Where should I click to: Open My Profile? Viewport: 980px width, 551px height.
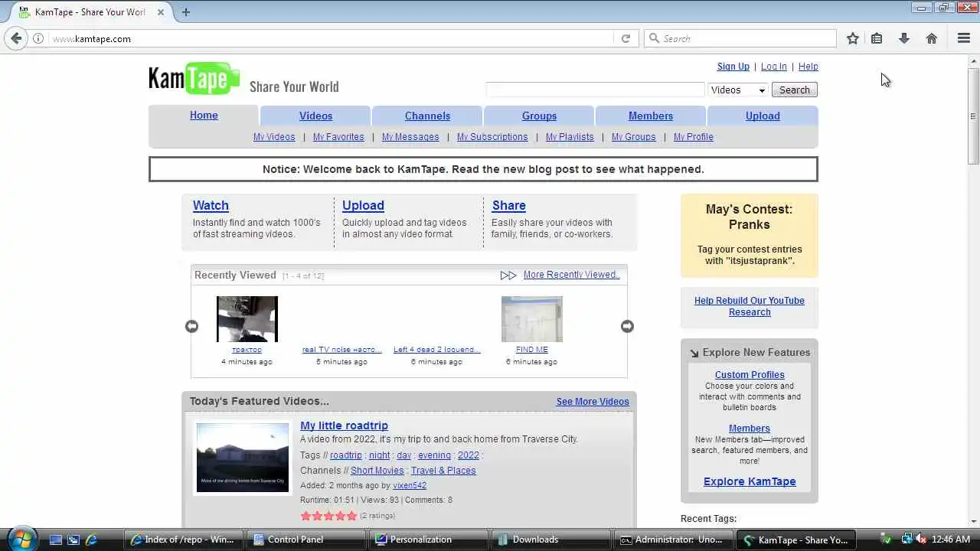(x=694, y=137)
